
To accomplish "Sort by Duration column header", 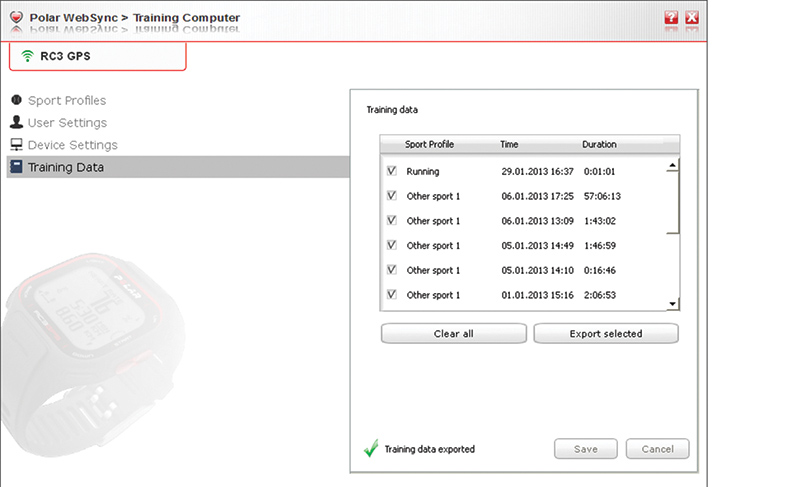I will 599,144.
